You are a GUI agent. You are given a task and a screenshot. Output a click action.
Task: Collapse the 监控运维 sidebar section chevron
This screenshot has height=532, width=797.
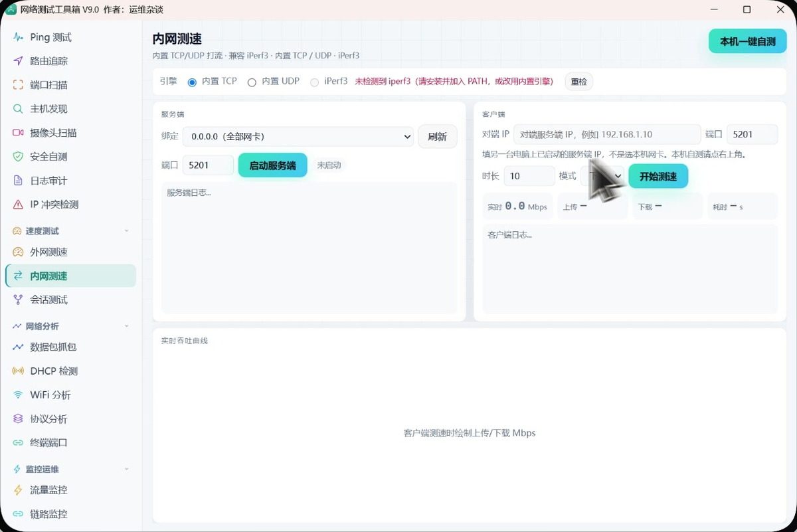tap(127, 469)
